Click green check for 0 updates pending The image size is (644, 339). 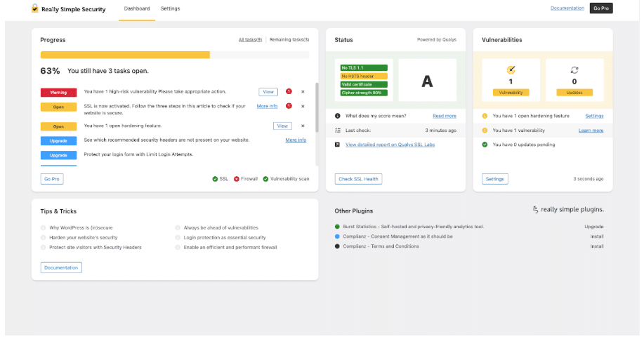(x=485, y=145)
